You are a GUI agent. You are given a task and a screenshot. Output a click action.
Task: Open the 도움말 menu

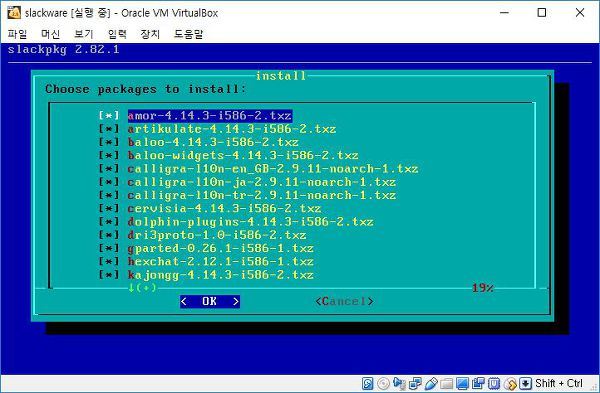point(188,34)
